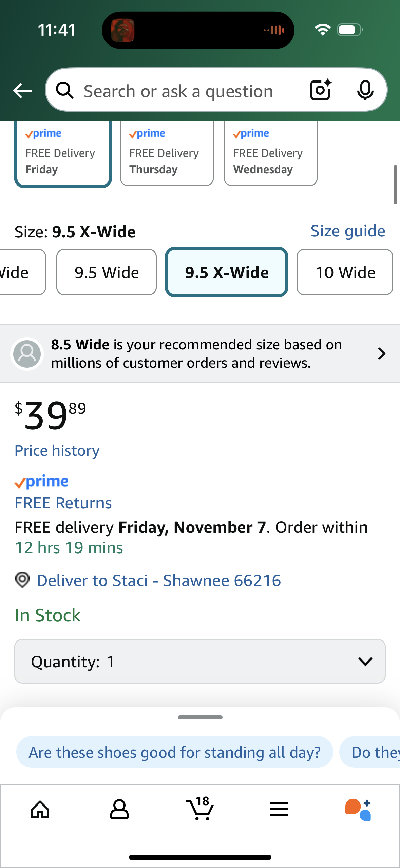Viewport: 400px width, 868px height.
Task: Tap the microphone voice search icon
Action: click(x=365, y=90)
